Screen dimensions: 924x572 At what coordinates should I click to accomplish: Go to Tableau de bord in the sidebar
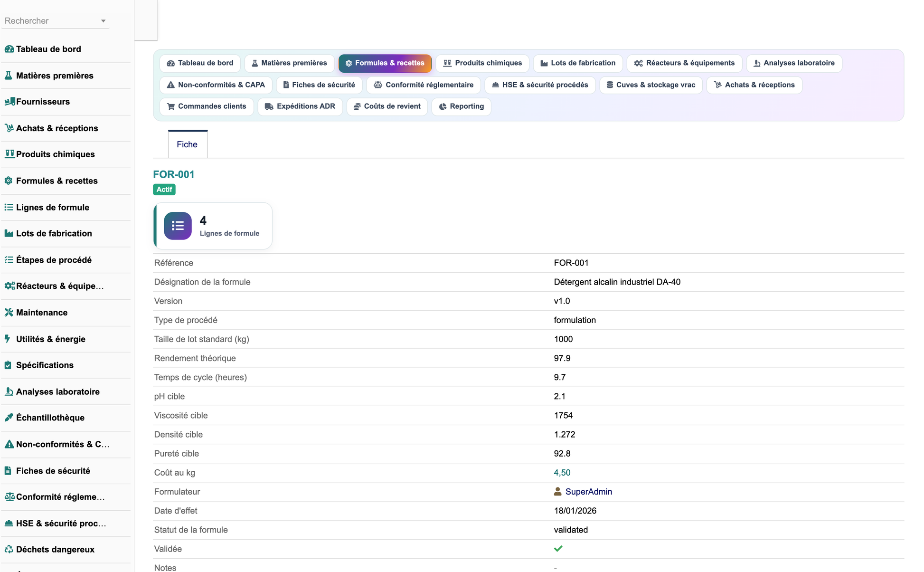[x=48, y=49]
